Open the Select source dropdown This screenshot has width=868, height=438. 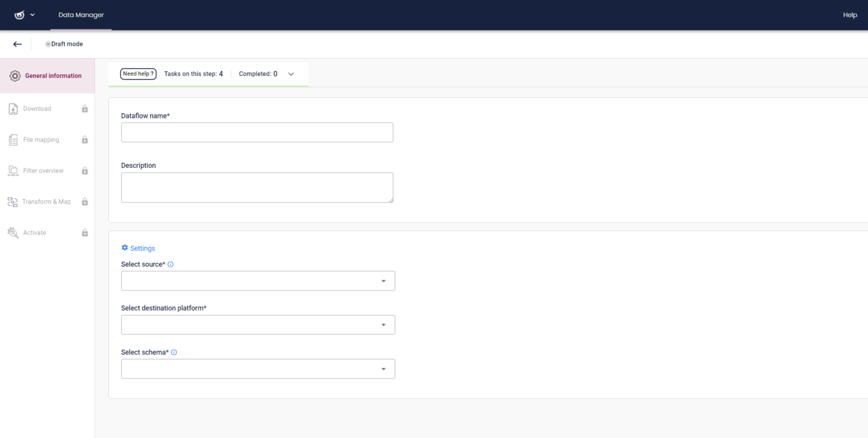pyautogui.click(x=258, y=281)
